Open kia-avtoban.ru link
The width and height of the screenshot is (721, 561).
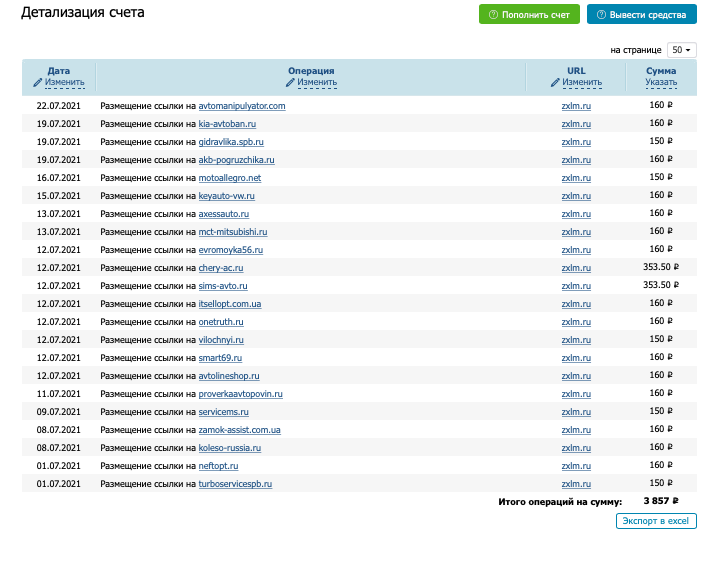pos(227,124)
